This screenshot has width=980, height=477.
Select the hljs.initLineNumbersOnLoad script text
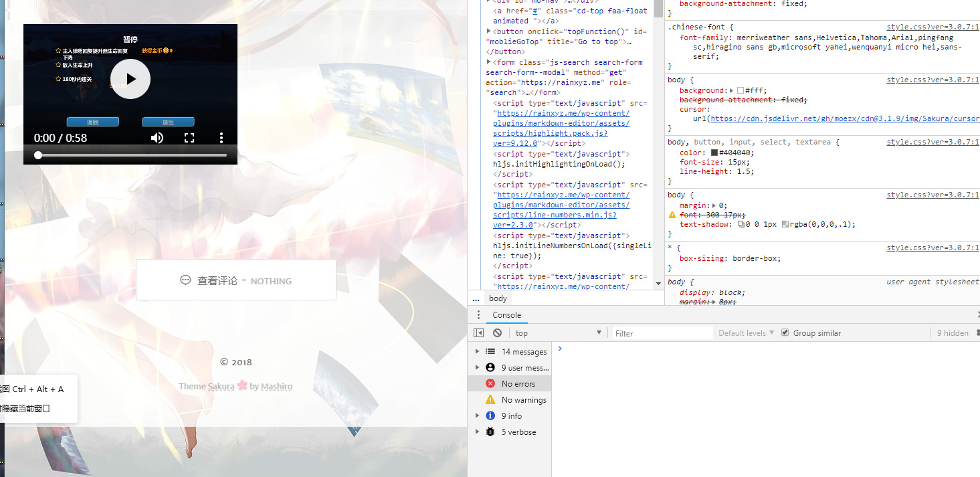(572, 251)
